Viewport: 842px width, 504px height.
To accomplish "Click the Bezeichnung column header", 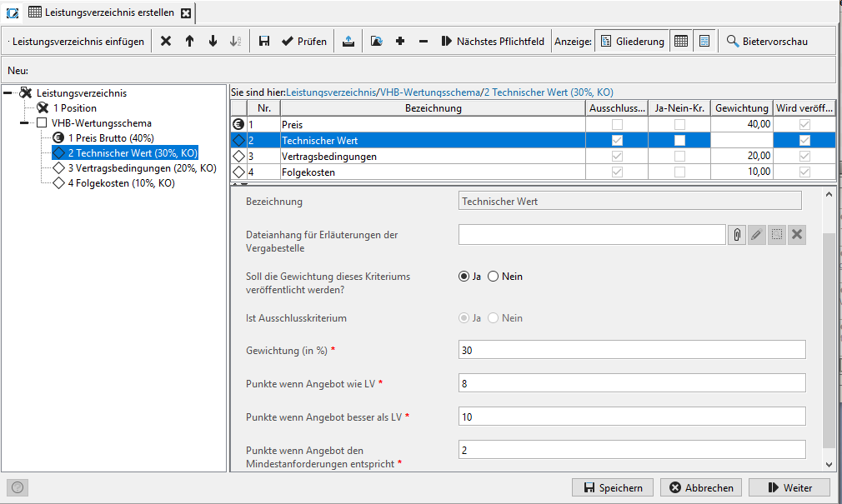I will click(433, 108).
